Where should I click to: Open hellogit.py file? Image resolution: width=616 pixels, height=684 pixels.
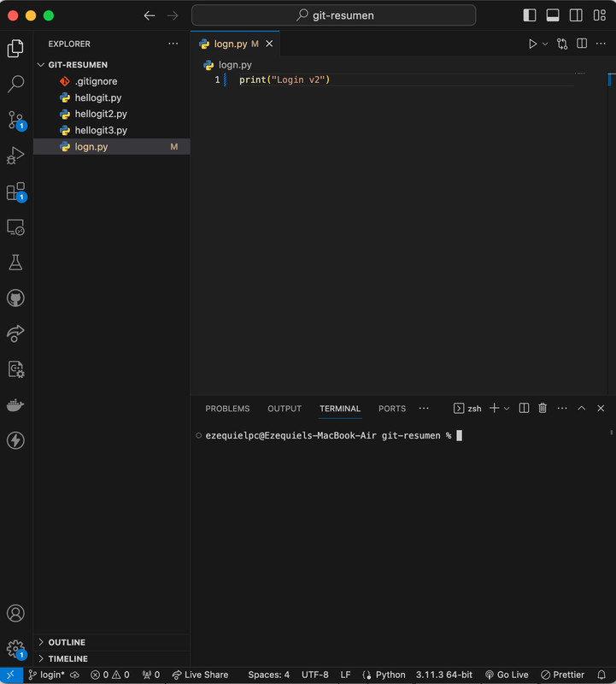pos(112,97)
